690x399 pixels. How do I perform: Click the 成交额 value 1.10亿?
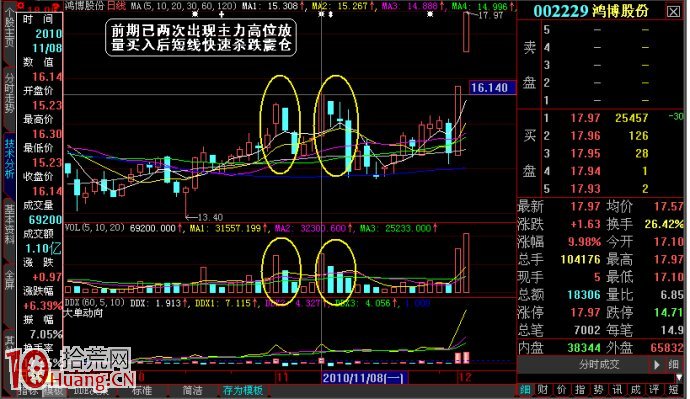43,249
